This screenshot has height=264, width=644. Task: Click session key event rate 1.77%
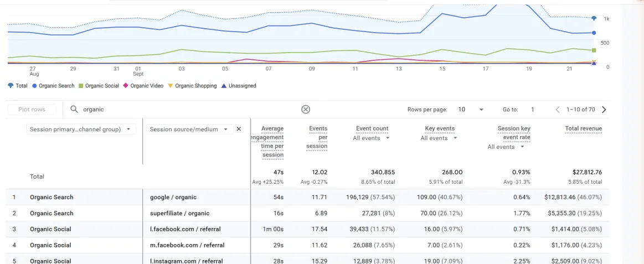point(522,213)
